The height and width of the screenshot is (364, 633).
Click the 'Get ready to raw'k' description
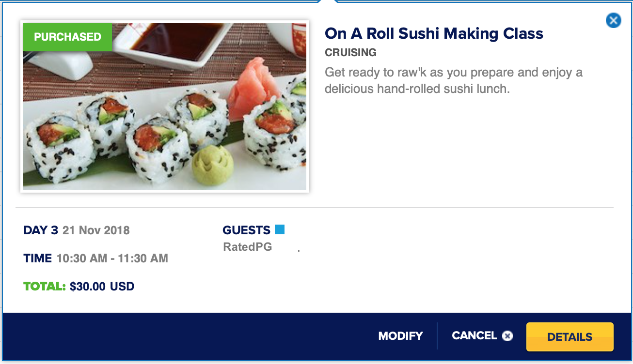point(454,81)
